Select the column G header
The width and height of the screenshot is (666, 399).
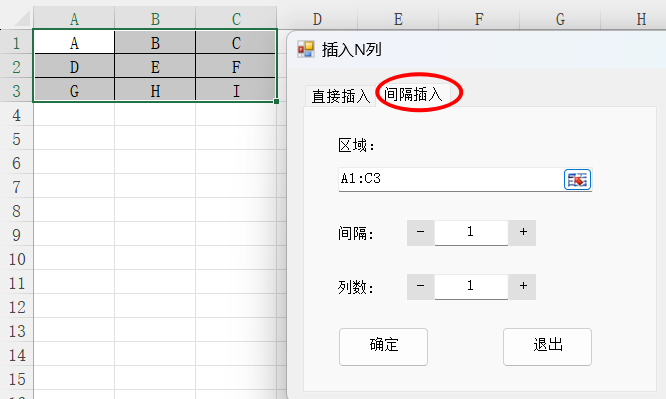point(560,19)
